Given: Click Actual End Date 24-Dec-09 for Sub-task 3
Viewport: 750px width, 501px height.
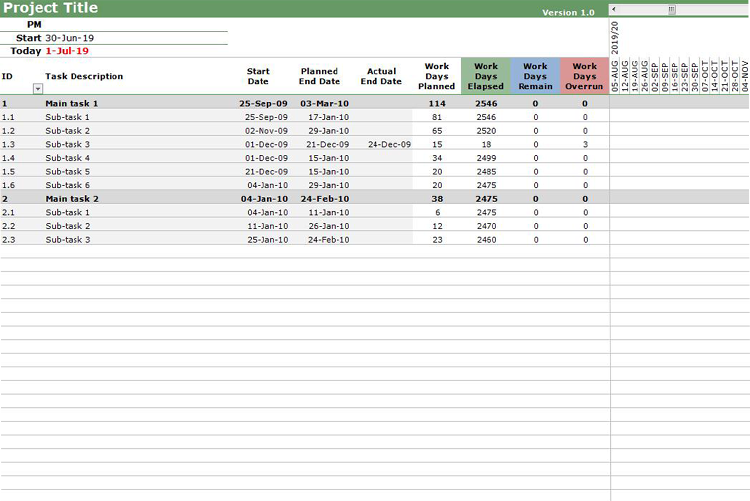Looking at the screenshot, I should (389, 144).
